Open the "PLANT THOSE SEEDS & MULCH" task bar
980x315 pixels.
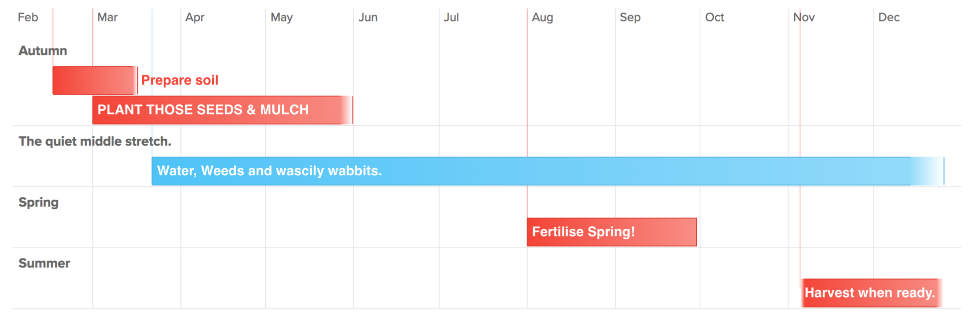[222, 110]
